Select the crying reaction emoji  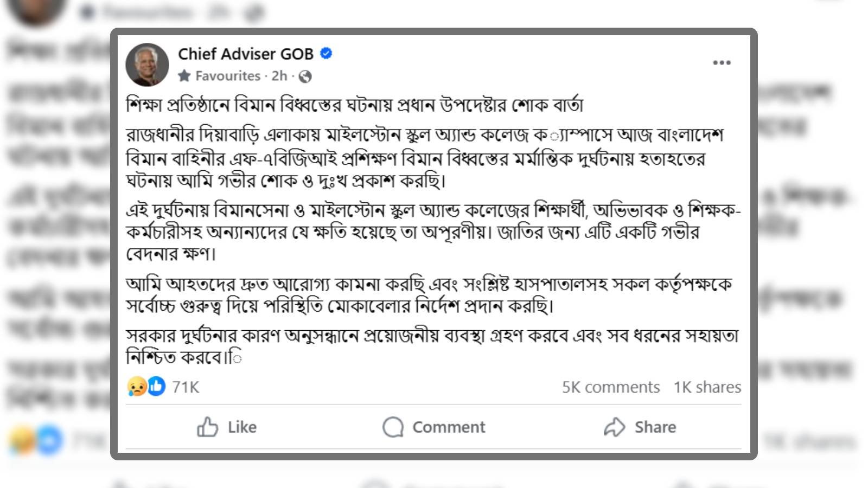tap(137, 387)
